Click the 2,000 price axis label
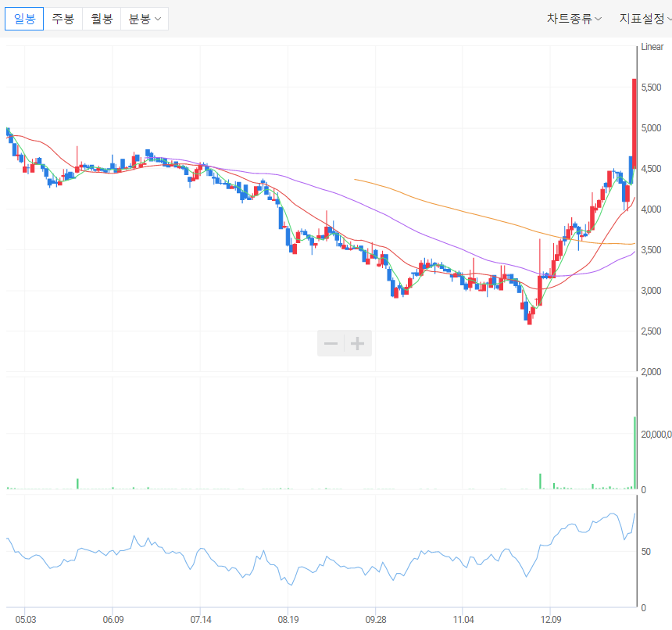Viewport: 672px width, 630px height. (x=652, y=372)
